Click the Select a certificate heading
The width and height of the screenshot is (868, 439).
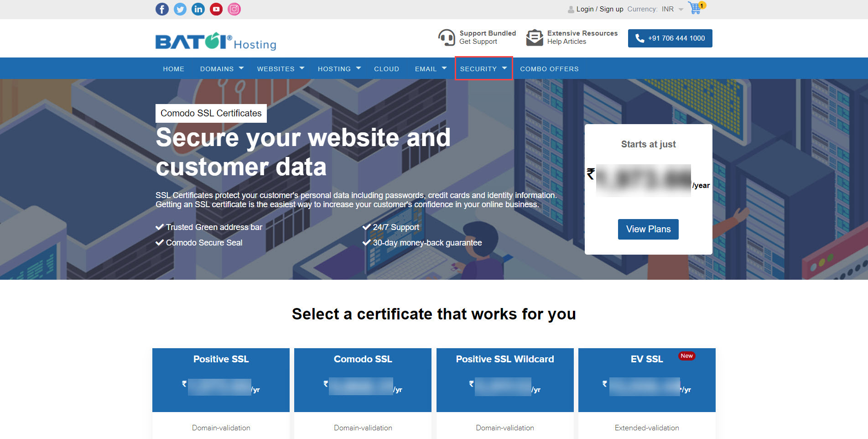click(x=434, y=314)
